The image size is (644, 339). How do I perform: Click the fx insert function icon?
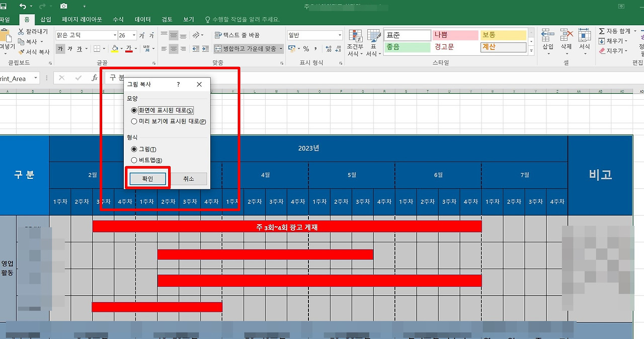[94, 78]
